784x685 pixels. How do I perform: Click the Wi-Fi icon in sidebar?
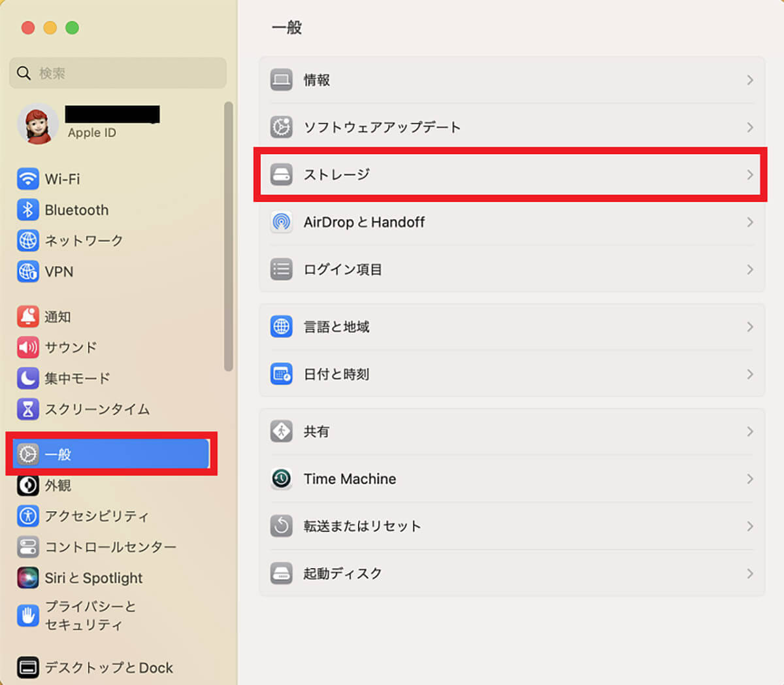point(27,178)
